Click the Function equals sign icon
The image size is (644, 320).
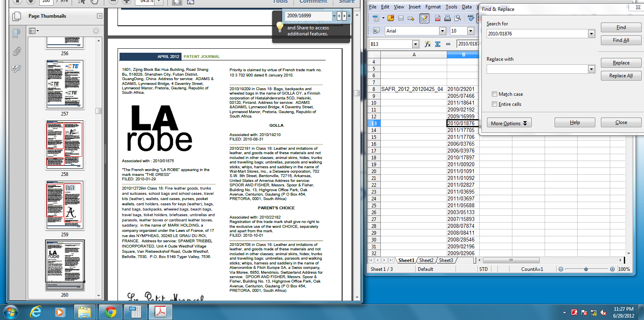[x=448, y=44]
